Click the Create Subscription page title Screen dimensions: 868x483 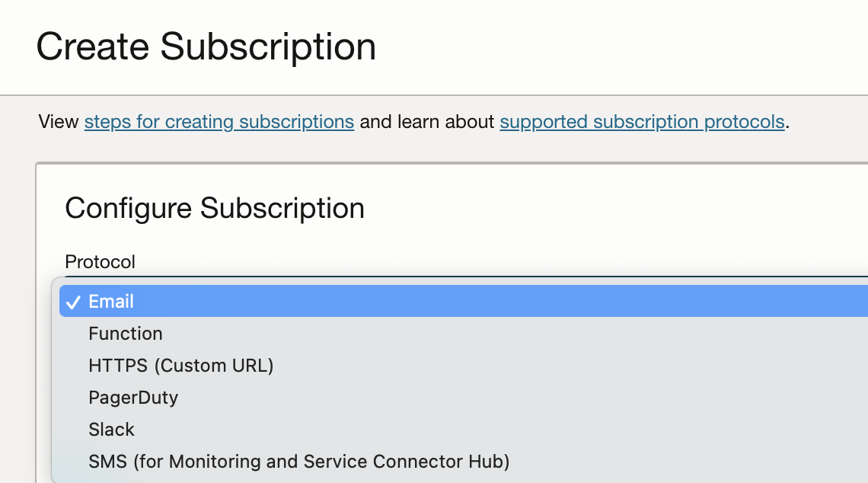206,46
